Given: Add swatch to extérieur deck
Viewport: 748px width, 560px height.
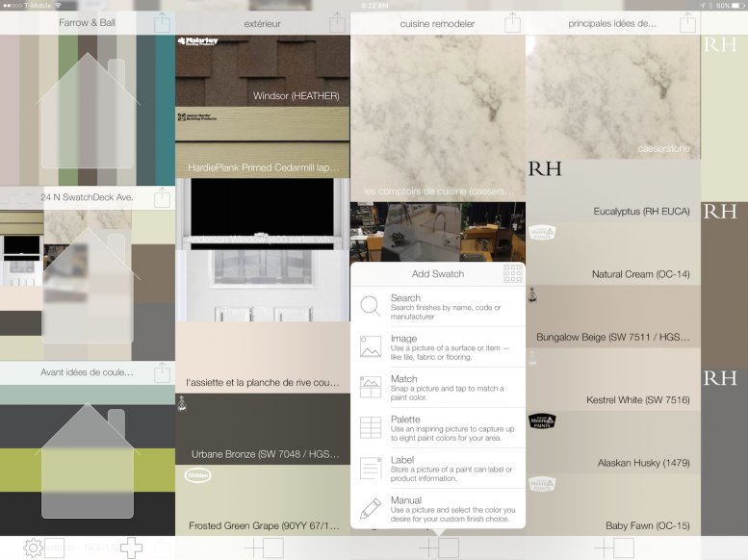Looking at the screenshot, I should (264, 548).
